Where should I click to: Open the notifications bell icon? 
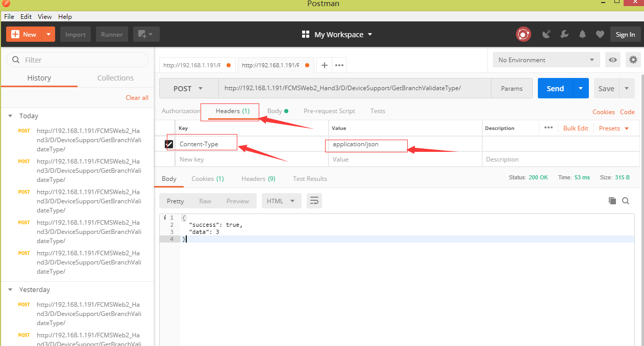(582, 35)
